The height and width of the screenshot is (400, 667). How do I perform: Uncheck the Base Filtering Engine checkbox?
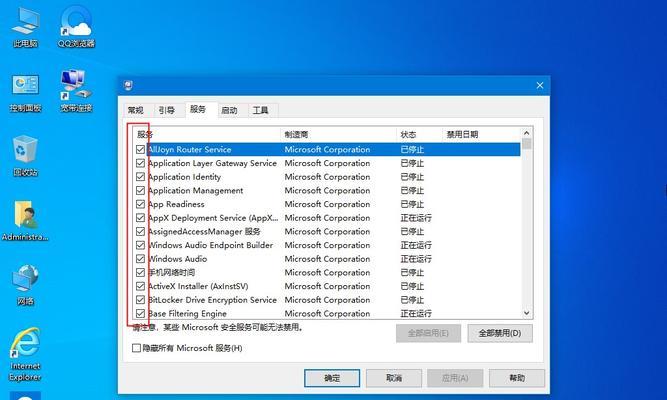coord(140,313)
